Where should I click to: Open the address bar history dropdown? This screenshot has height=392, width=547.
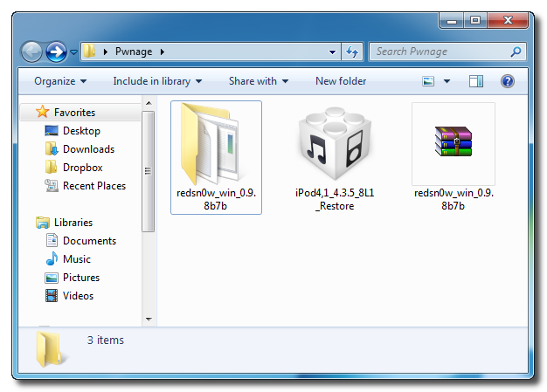coord(332,52)
